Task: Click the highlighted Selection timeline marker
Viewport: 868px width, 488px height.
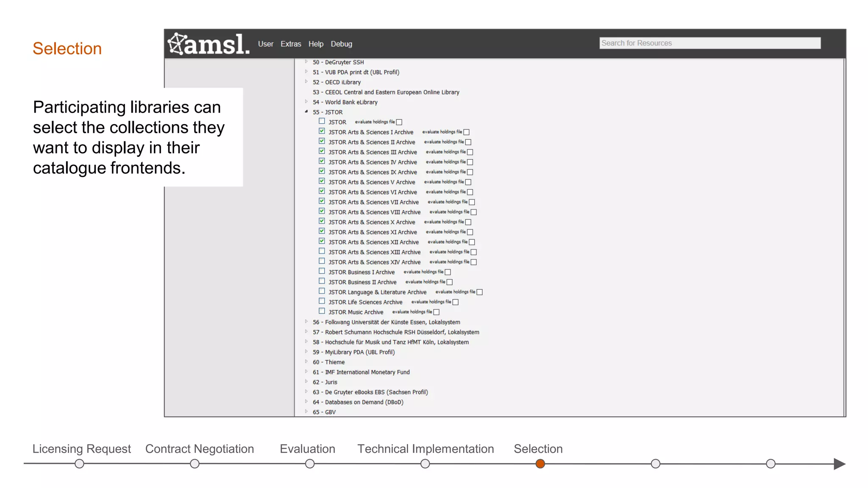Action: [x=540, y=464]
